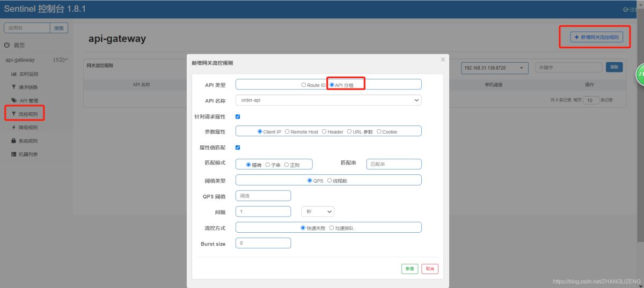Screen dimensions: 644x288
Task: Select the Route ID radio option
Action: (304, 85)
